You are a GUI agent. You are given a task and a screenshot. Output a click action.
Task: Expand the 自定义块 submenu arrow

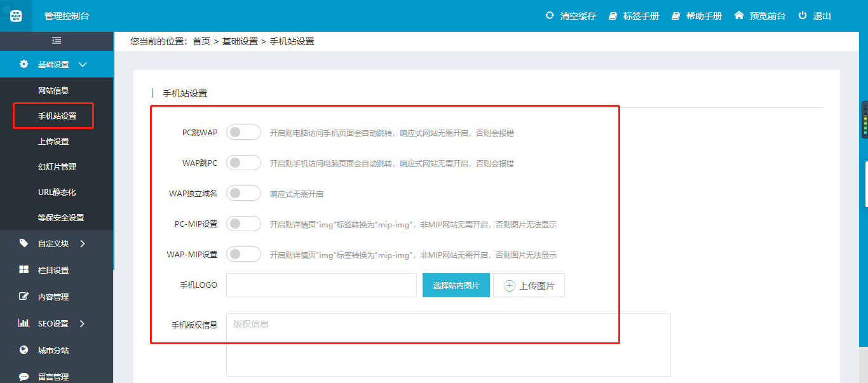point(83,243)
